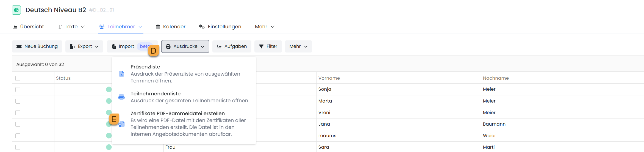Toggle the select-all checkbox in table header
Viewport: 644px width, 152px height.
[18, 78]
